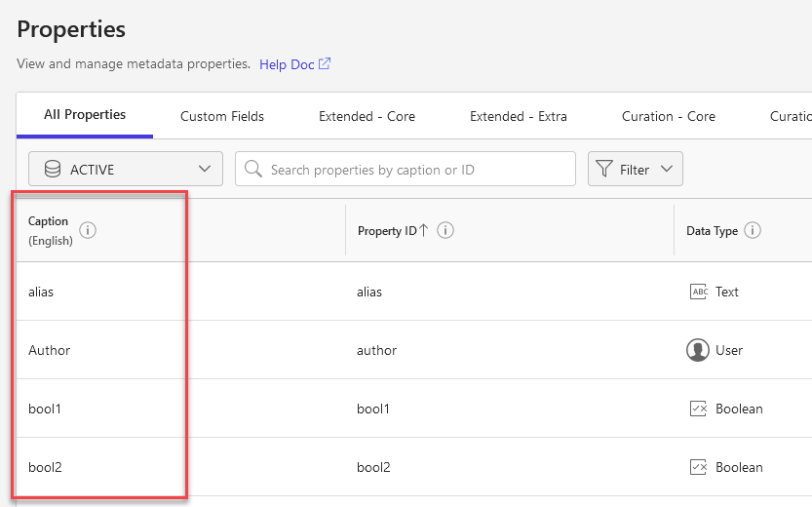This screenshot has width=812, height=507.
Task: Expand the Filter dropdown chevron
Action: coord(667,170)
